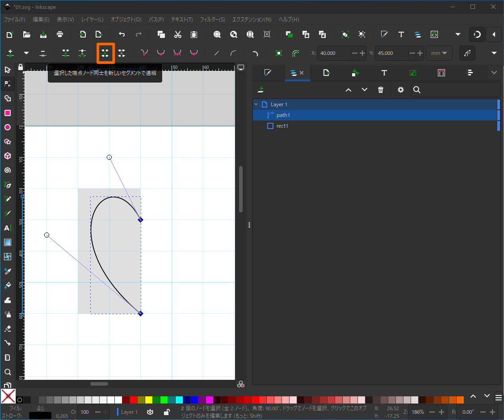This screenshot has width=504, height=420.
Task: Select the Star polygon tool
Action: tap(8, 141)
